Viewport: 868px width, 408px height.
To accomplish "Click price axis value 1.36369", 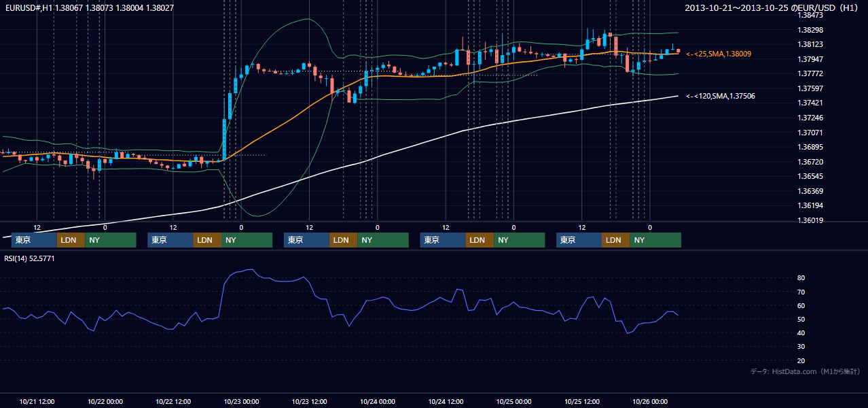I will [x=810, y=191].
